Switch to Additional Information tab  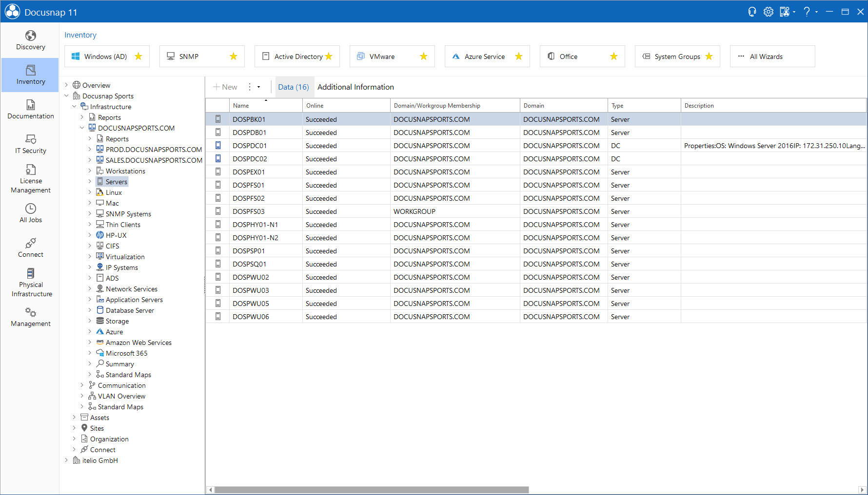[x=355, y=87]
